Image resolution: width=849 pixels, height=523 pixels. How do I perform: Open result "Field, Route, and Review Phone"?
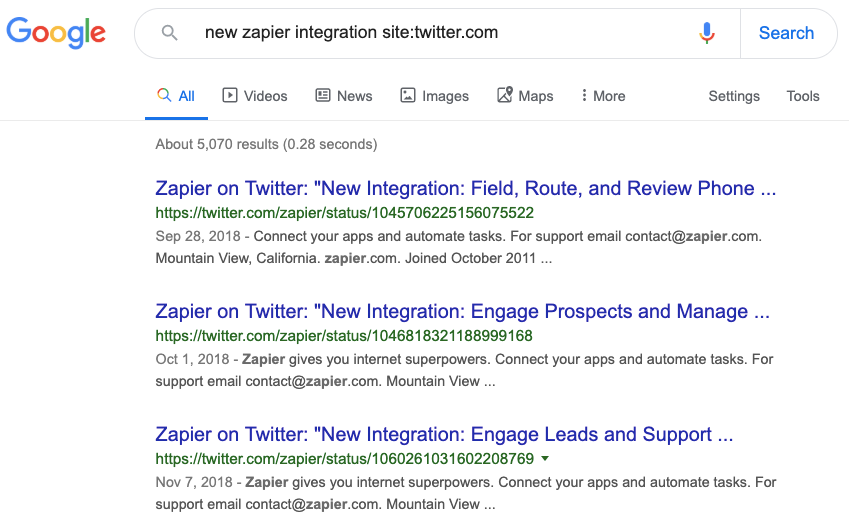coord(466,188)
